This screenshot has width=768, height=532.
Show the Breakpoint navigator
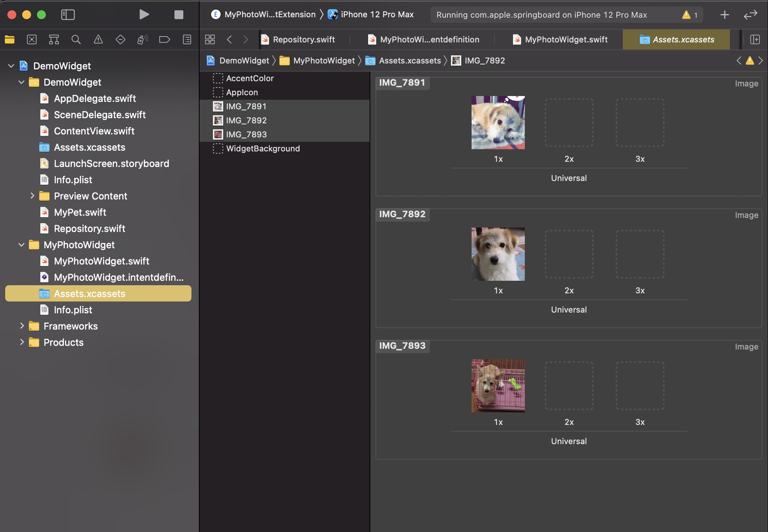[164, 40]
